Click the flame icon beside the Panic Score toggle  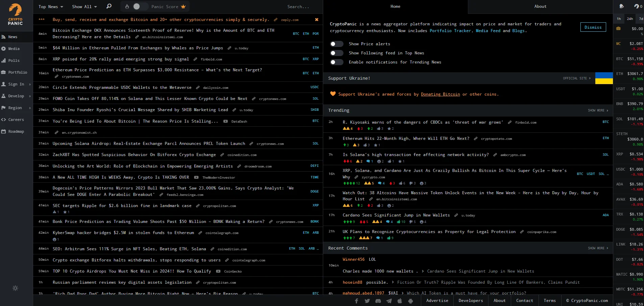tap(127, 6)
